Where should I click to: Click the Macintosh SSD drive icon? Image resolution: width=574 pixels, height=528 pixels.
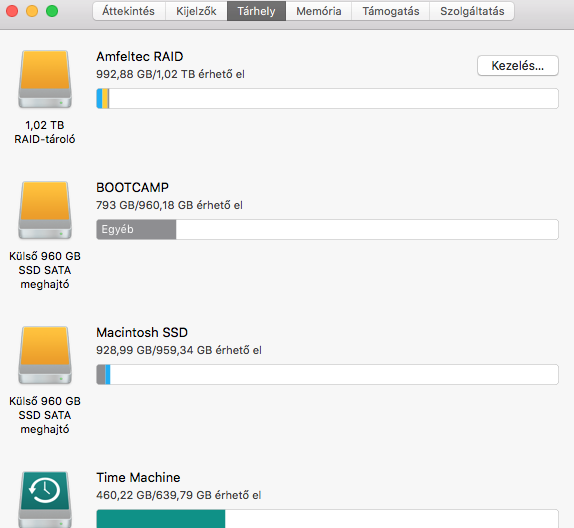coord(45,355)
